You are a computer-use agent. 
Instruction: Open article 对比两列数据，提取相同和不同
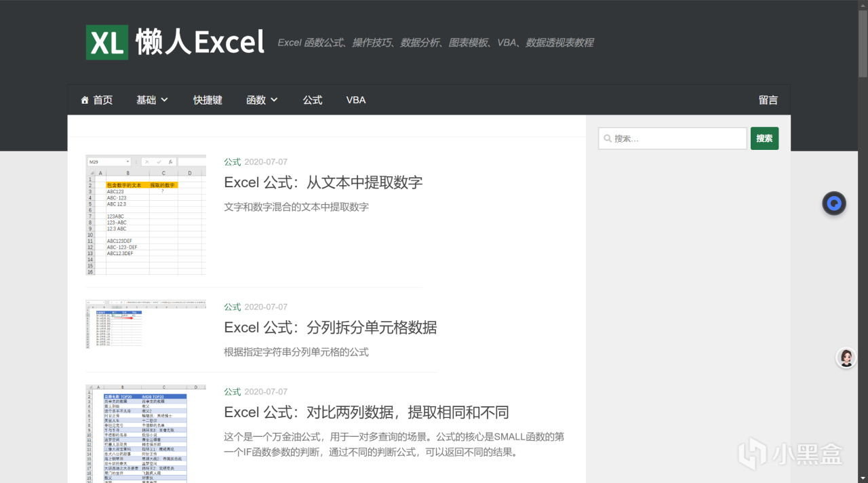(x=366, y=412)
